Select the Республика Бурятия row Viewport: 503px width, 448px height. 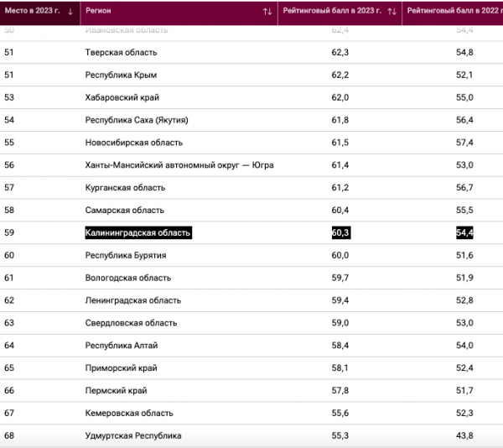(x=251, y=255)
